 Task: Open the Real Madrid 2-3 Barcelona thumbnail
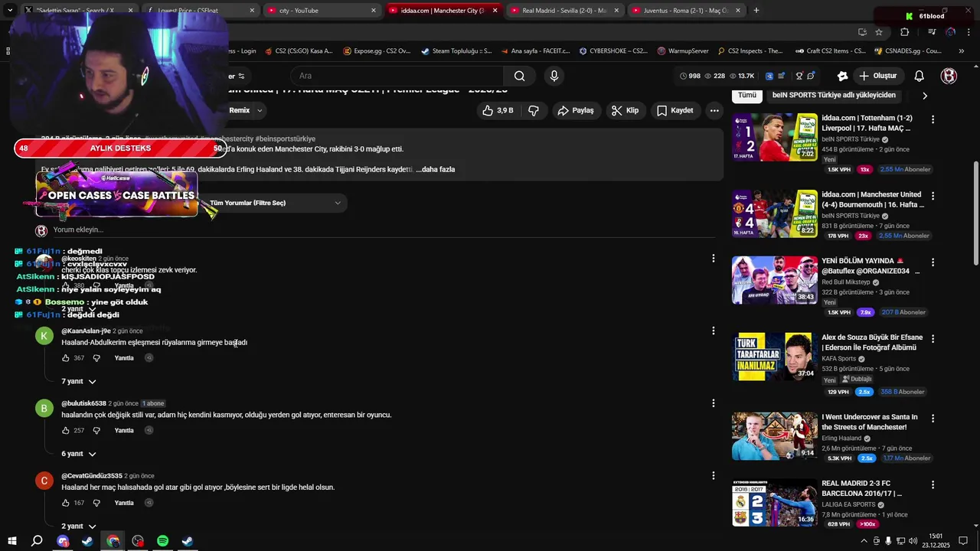tap(775, 502)
